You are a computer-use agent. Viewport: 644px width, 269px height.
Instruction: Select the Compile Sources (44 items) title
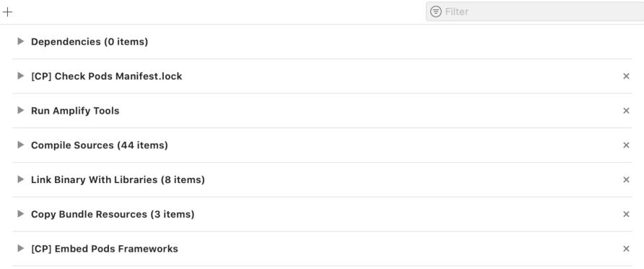[100, 145]
